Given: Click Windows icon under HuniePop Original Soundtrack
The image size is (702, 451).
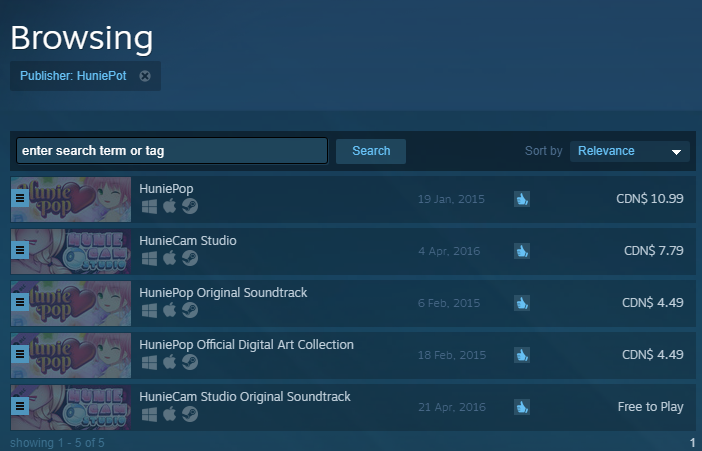Looking at the screenshot, I should click(149, 310).
